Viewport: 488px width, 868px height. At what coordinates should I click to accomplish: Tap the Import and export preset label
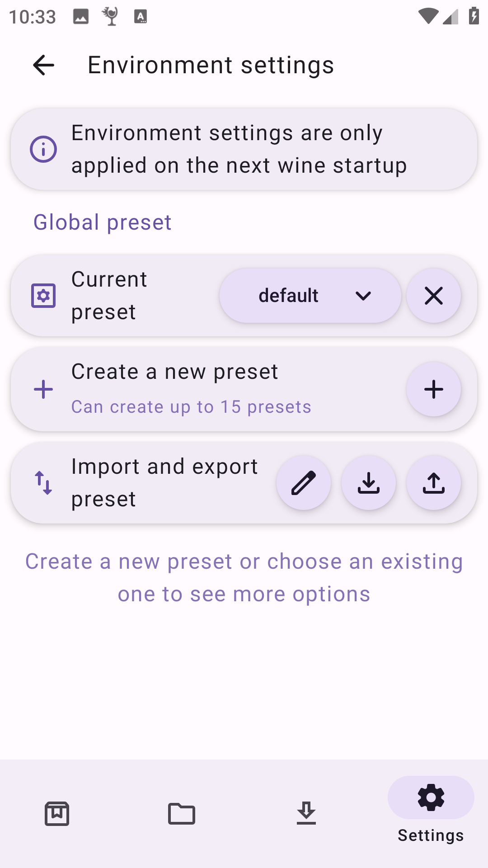click(x=164, y=483)
